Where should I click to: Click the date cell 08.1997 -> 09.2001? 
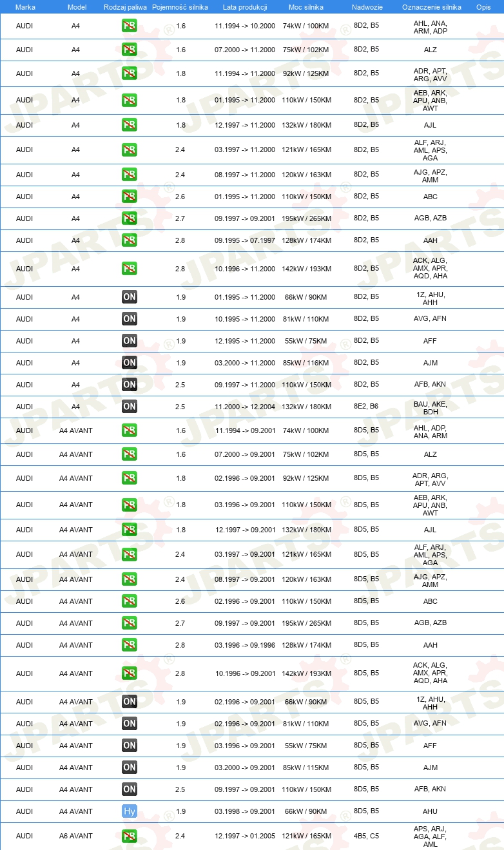click(245, 579)
